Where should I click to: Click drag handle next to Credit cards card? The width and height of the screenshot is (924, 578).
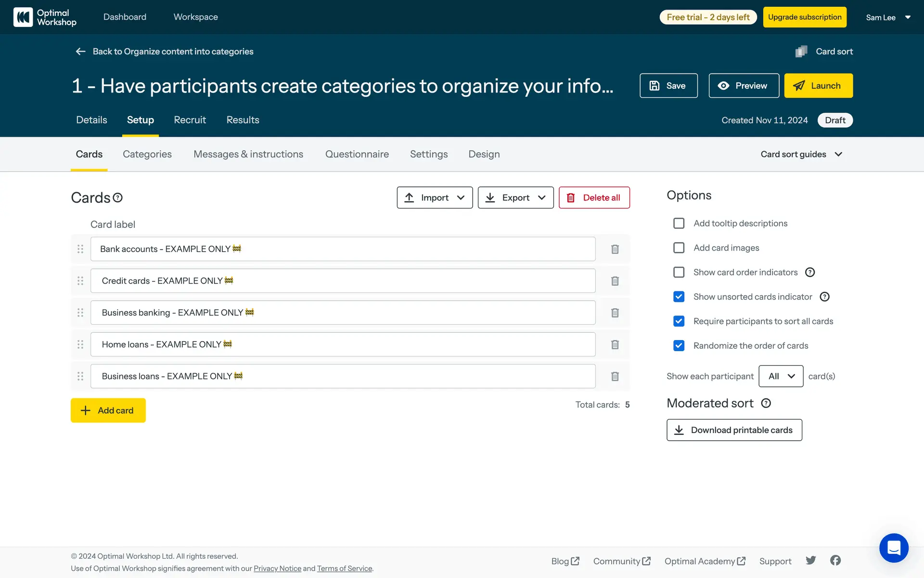pos(80,281)
